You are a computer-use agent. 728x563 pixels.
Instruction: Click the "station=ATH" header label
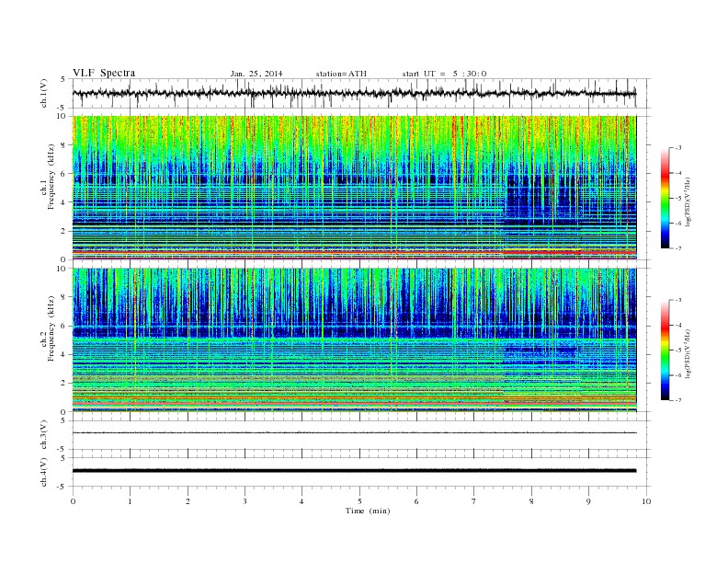pyautogui.click(x=341, y=74)
